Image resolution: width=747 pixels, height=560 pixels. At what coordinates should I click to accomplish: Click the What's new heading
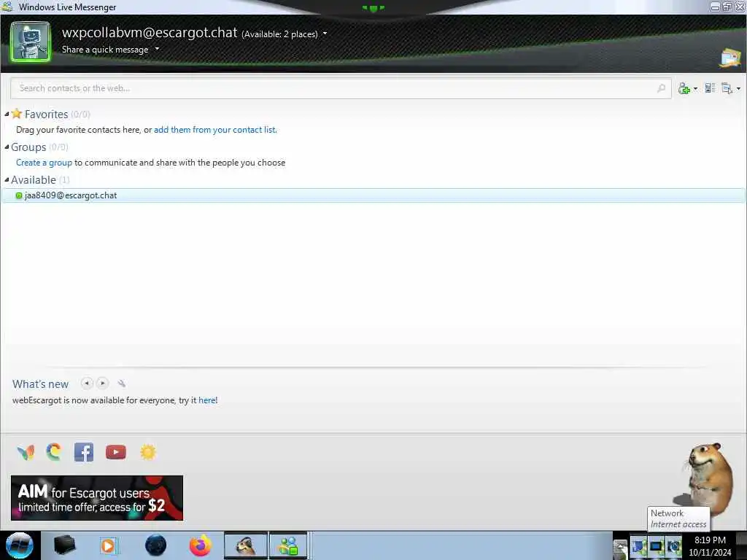tap(41, 384)
